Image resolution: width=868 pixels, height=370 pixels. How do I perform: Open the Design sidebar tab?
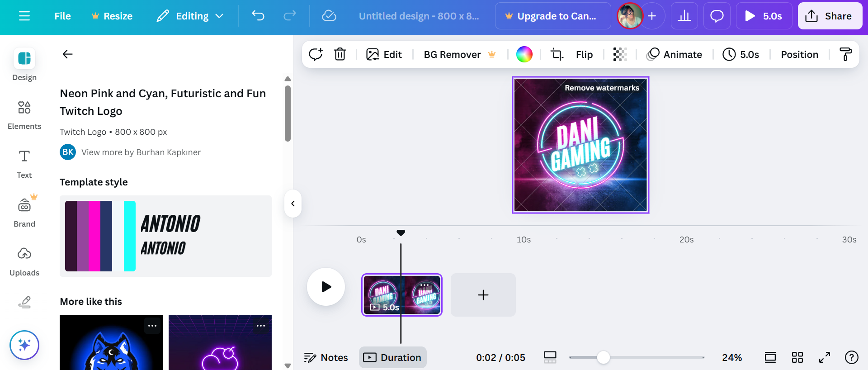pyautogui.click(x=24, y=64)
